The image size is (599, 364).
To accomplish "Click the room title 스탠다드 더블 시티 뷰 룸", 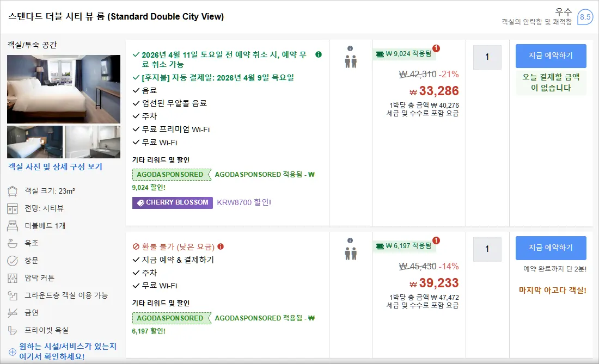I will pyautogui.click(x=116, y=17).
